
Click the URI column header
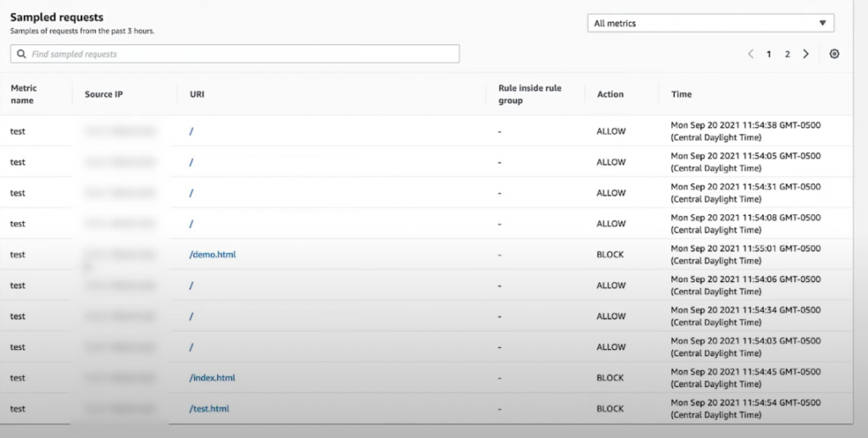(x=197, y=94)
